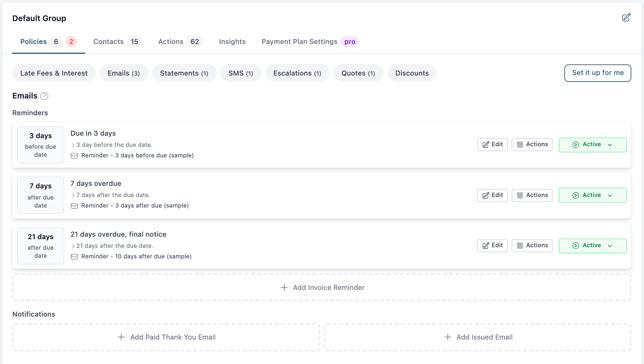Open the Actions tab with 62 items
The width and height of the screenshot is (644, 364).
[x=180, y=42]
